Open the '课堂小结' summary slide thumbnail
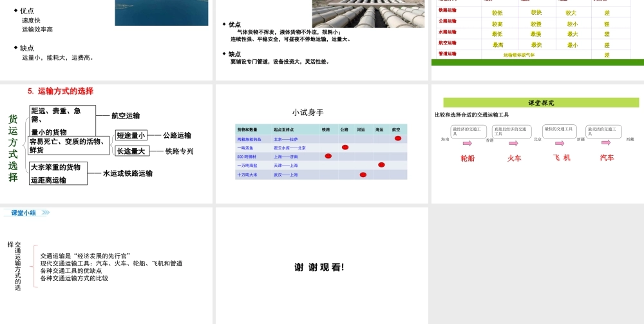The image size is (644, 324). click(106, 265)
